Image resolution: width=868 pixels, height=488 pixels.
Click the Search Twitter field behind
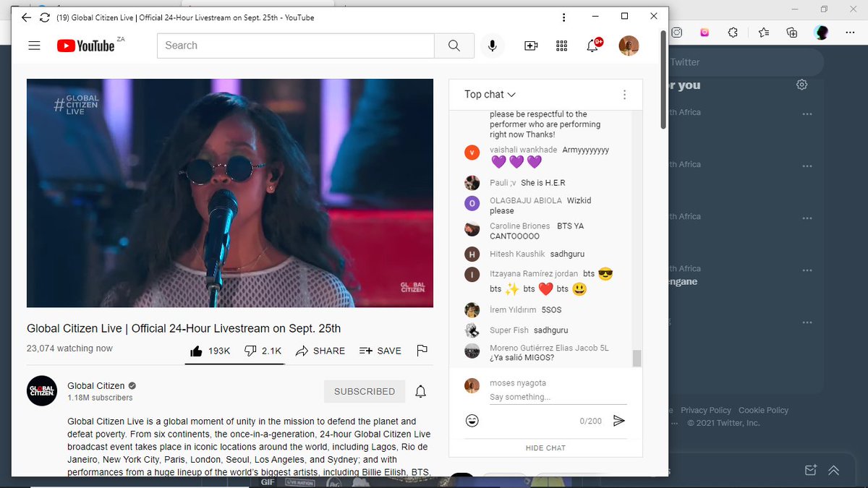(x=745, y=62)
